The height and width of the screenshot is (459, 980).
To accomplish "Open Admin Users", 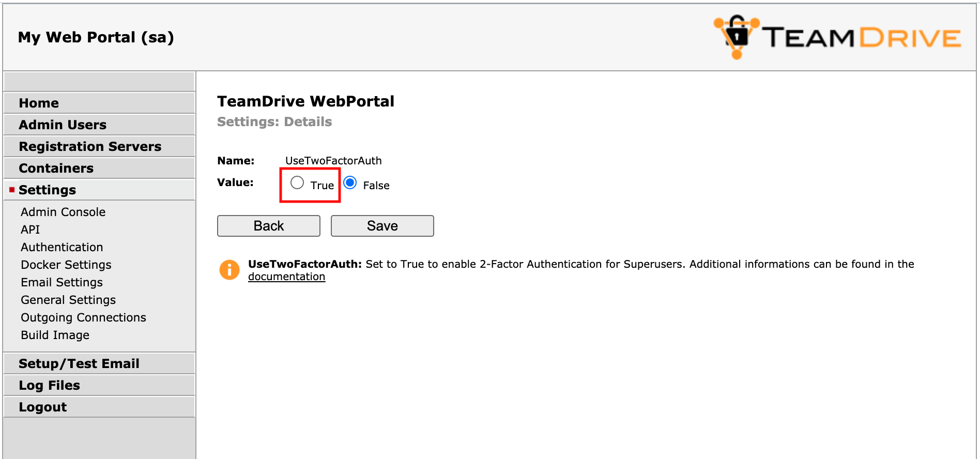I will (x=63, y=125).
